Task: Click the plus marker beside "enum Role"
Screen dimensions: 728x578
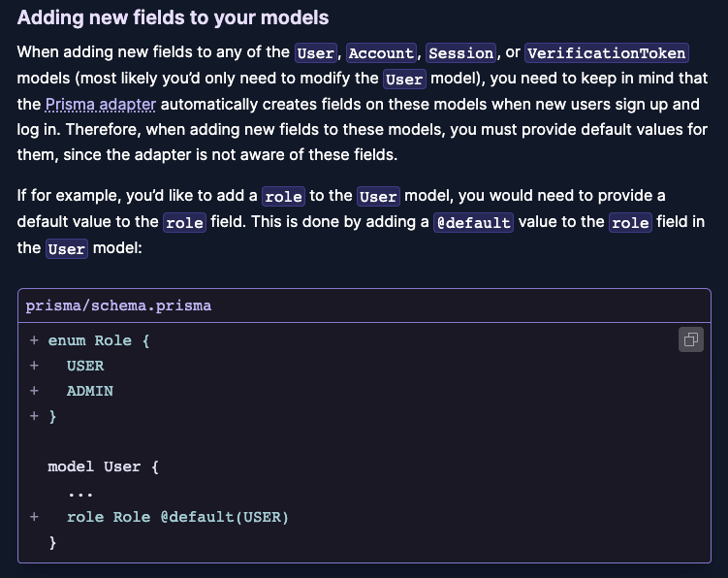Action: click(x=34, y=340)
